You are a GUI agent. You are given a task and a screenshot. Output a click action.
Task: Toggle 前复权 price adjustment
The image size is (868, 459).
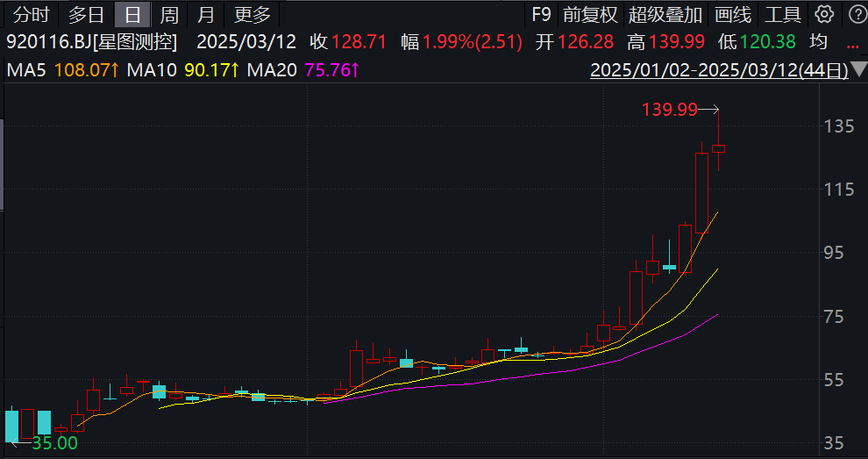[590, 14]
